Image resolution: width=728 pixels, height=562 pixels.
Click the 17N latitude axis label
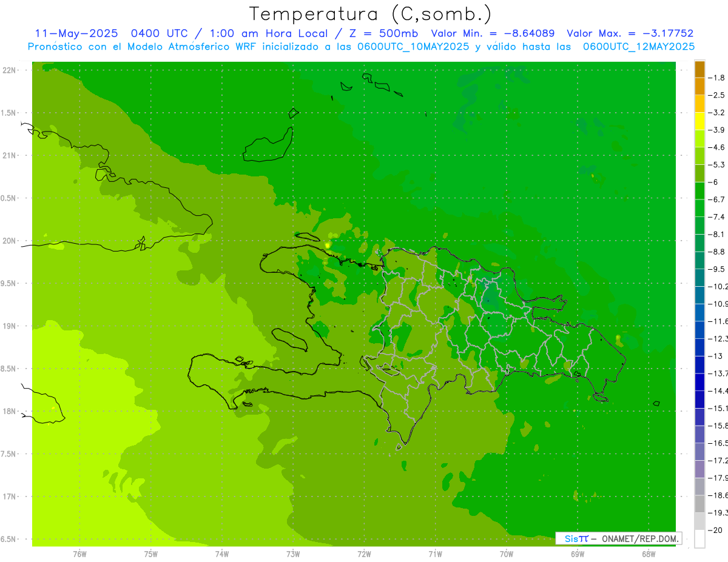[10, 497]
